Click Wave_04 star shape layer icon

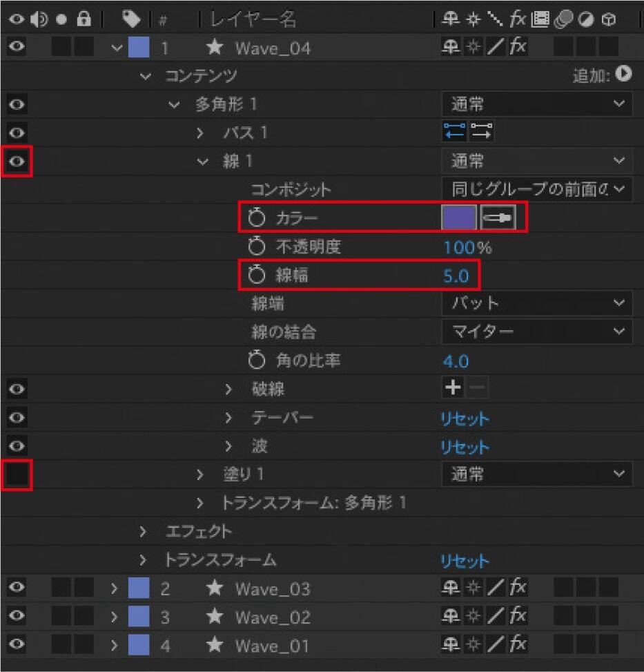(x=215, y=47)
